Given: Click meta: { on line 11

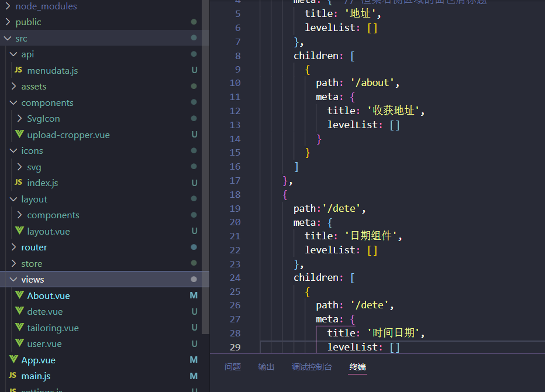Looking at the screenshot, I should point(335,97).
